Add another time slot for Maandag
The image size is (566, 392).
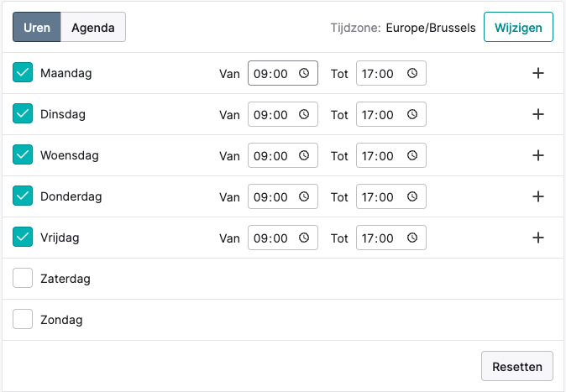pos(537,73)
